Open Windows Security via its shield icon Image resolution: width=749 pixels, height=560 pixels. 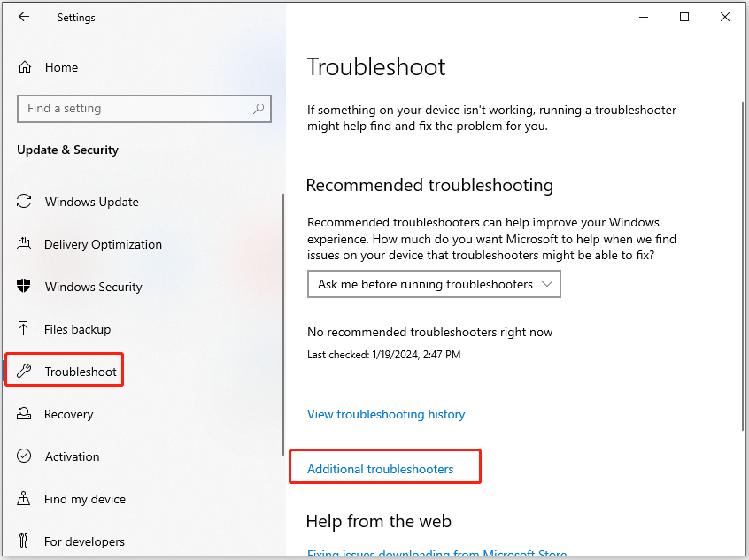click(x=25, y=287)
